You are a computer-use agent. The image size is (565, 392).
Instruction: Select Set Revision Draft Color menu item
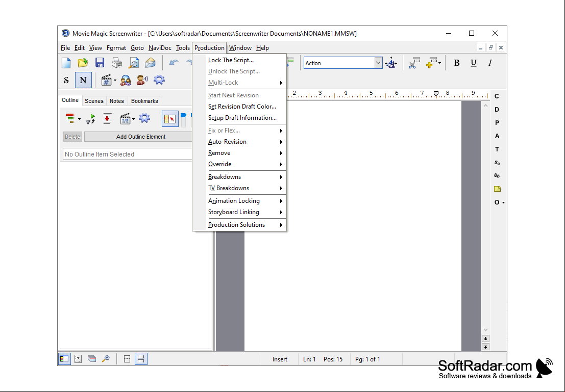239,107
